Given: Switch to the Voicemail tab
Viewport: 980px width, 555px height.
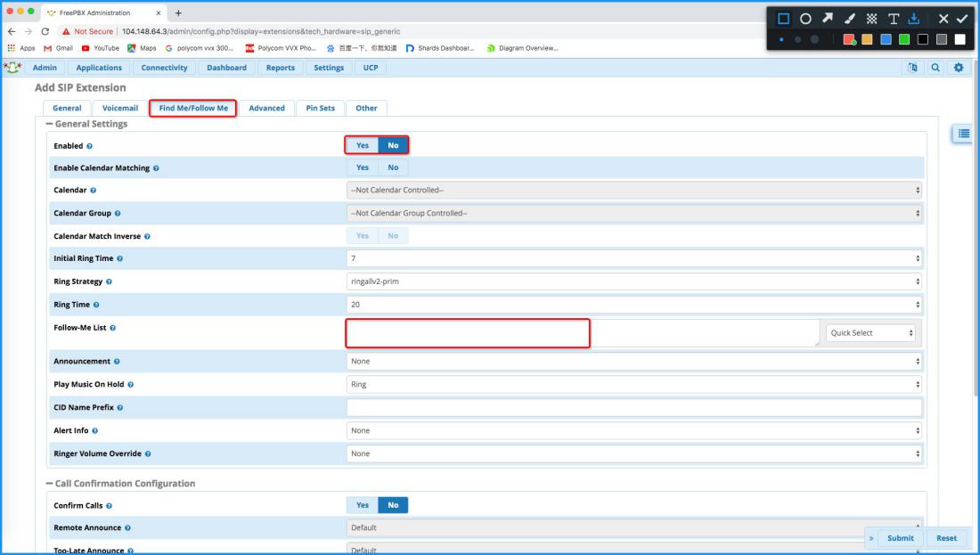Looking at the screenshot, I should [x=119, y=109].
